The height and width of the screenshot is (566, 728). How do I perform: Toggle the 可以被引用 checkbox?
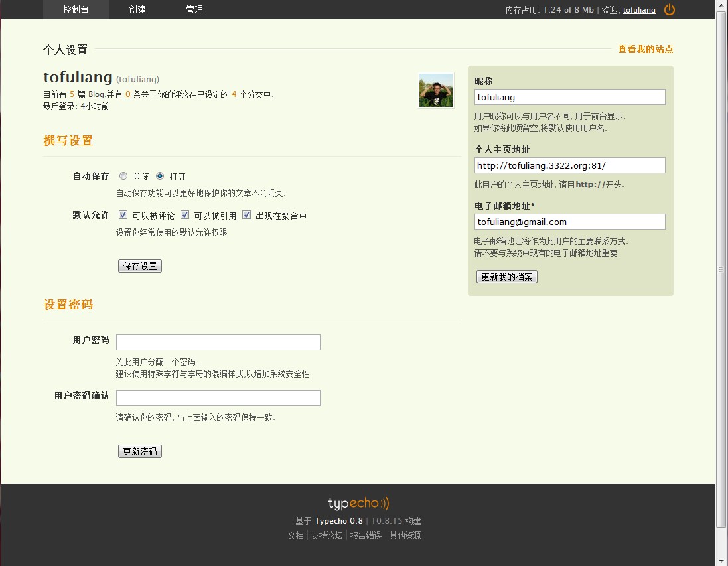(185, 215)
